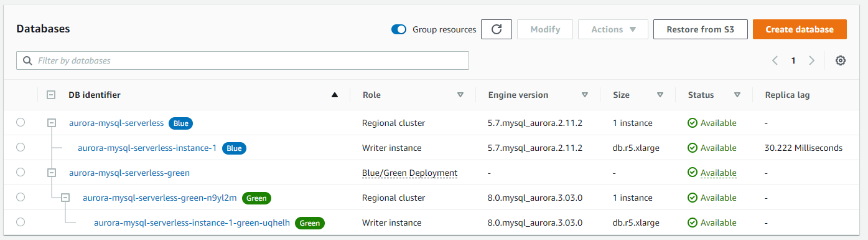Open aurora-mysql-serverless-green deployment link

129,173
